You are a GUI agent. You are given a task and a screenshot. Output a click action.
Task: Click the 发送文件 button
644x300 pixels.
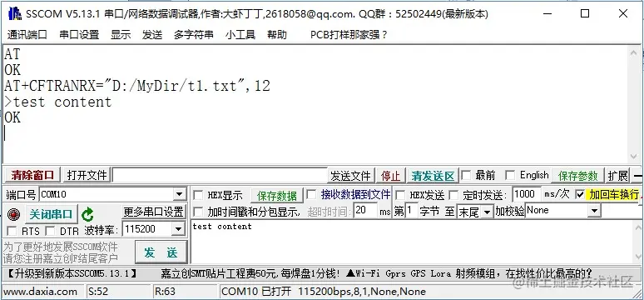[x=351, y=176]
